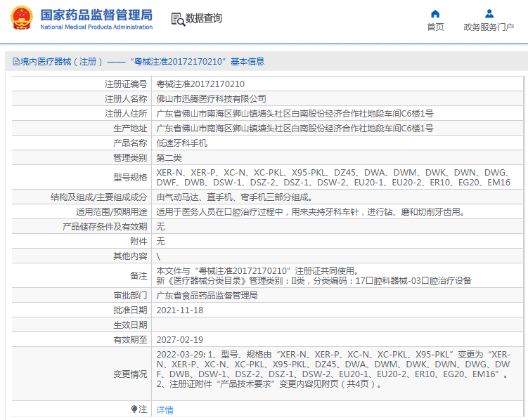Select management category 第二类
528x420 pixels.
pyautogui.click(x=169, y=158)
